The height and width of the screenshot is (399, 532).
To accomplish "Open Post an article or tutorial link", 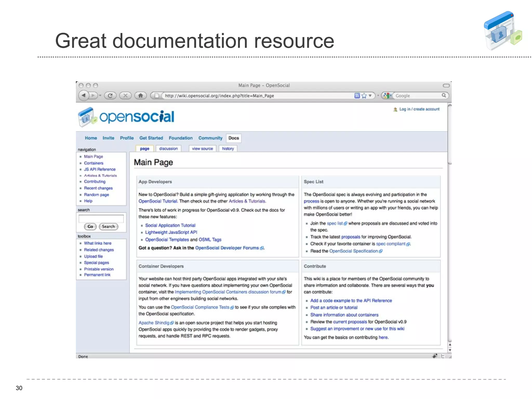I will [334, 307].
